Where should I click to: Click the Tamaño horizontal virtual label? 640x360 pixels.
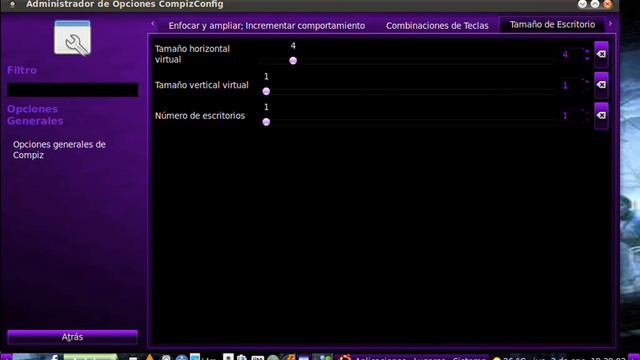click(192, 54)
